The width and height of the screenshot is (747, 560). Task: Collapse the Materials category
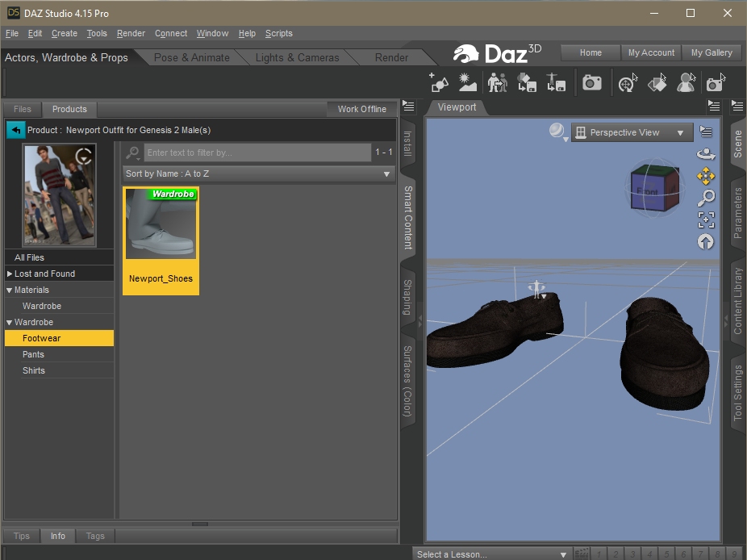(10, 290)
